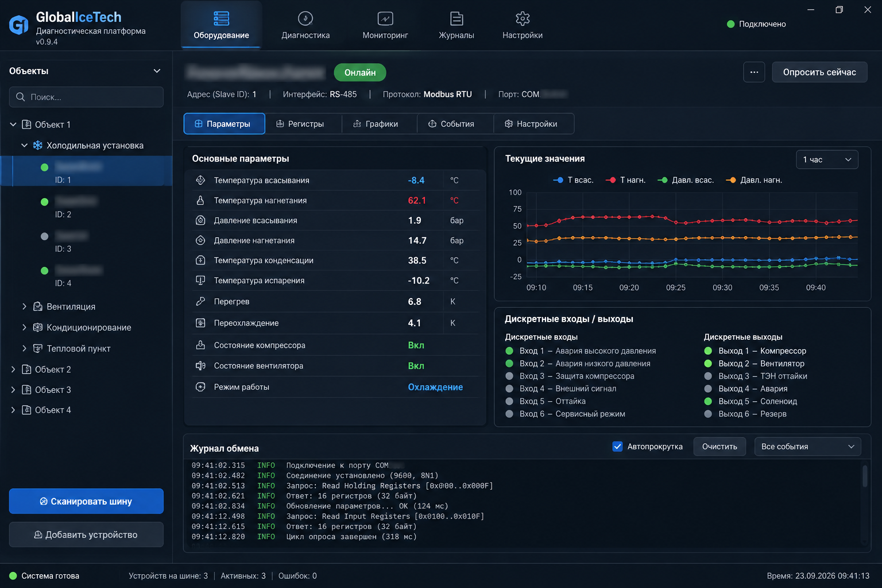Click the GlobalIceTech logo icon
This screenshot has width=882, height=588.
tap(19, 25)
